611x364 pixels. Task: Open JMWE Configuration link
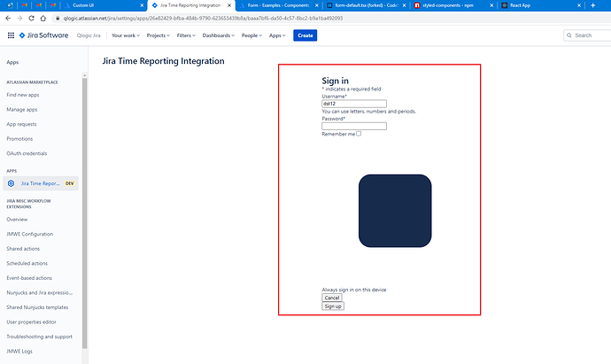[29, 234]
